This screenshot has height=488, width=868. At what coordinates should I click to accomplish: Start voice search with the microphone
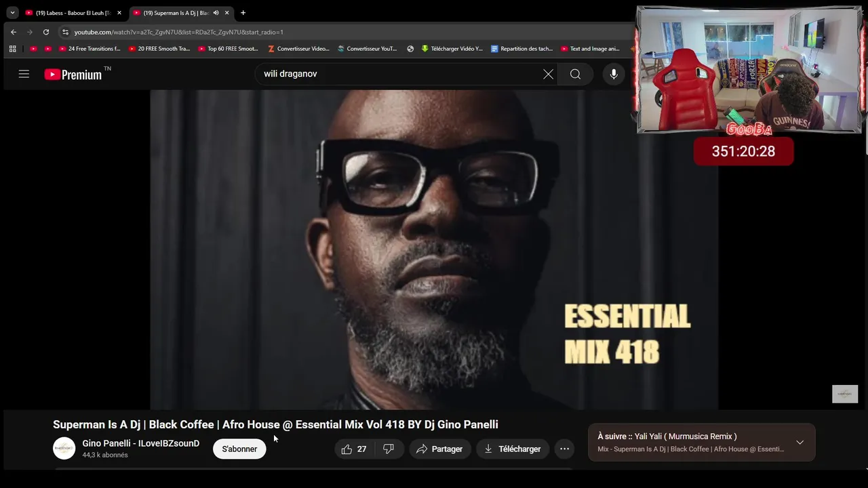[614, 74]
